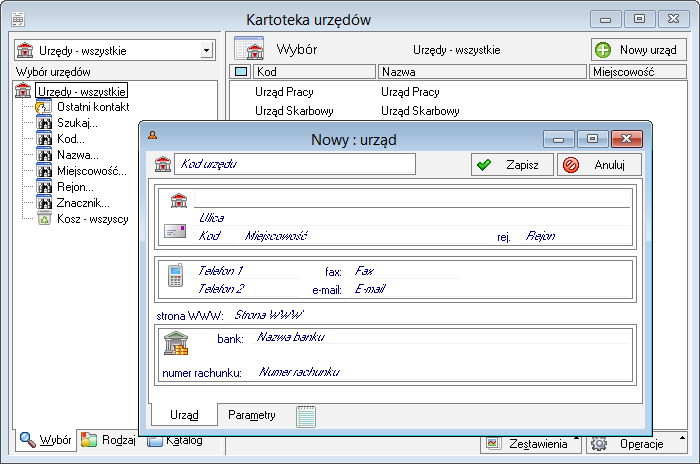Screen dimensions: 700x464
Task: Open the Znacznik... search item
Action: tap(83, 203)
